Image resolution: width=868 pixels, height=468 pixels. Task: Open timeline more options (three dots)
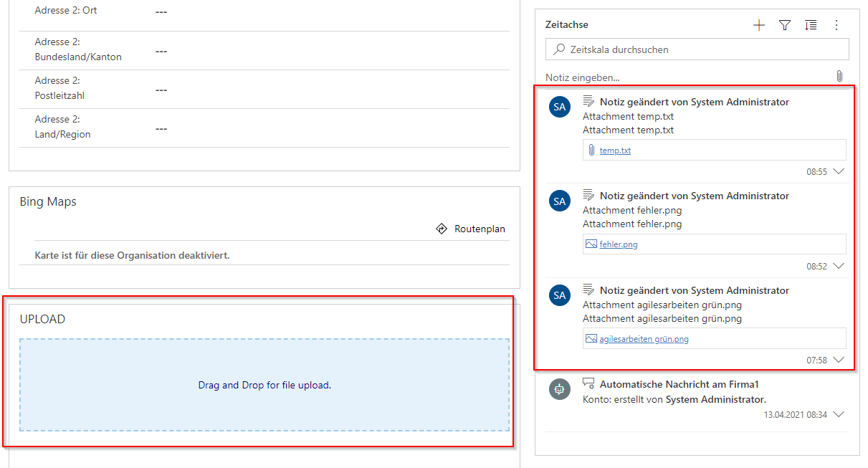point(836,25)
